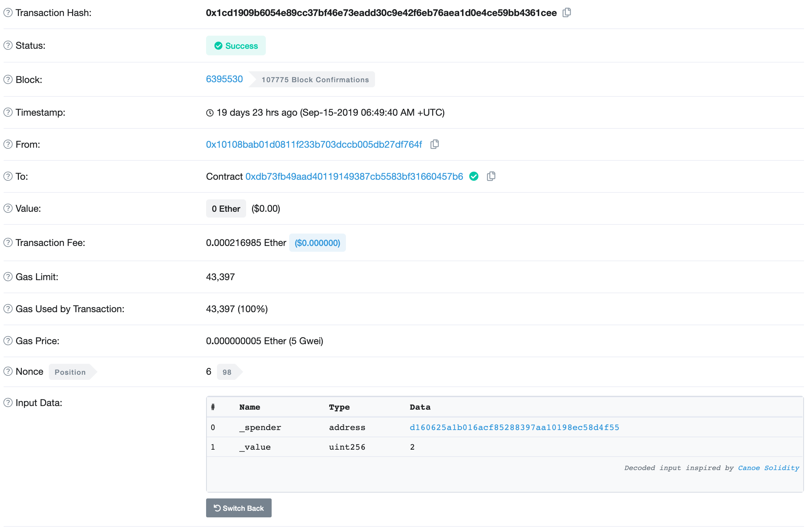
Task: Click the help icon beside Transaction Hash
Action: pos(8,13)
